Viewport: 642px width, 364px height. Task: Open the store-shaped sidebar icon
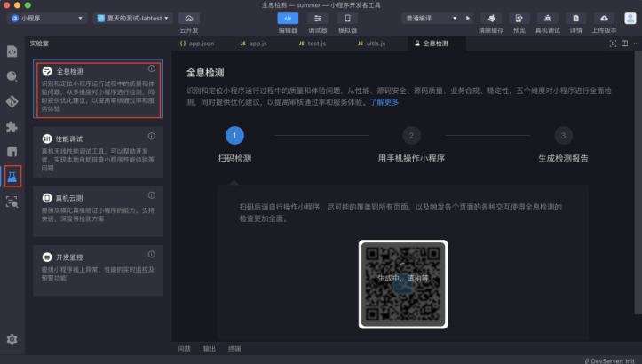tap(12, 152)
